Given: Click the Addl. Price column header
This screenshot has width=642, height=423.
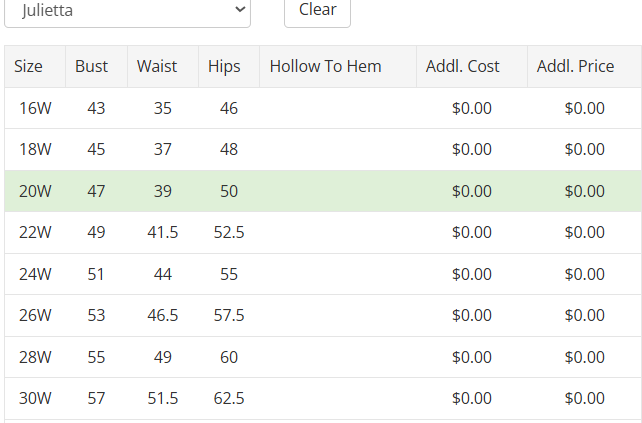Looking at the screenshot, I should 575,67.
